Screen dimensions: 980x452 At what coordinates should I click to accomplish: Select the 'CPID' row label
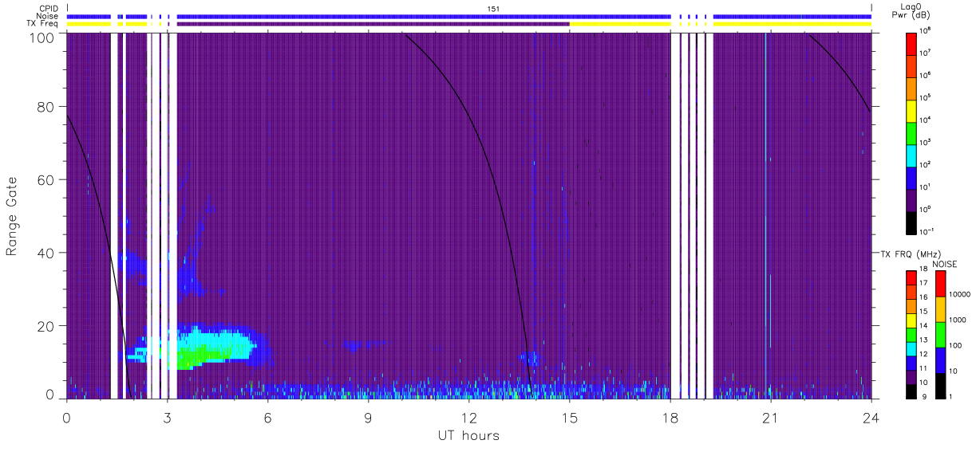(x=48, y=9)
